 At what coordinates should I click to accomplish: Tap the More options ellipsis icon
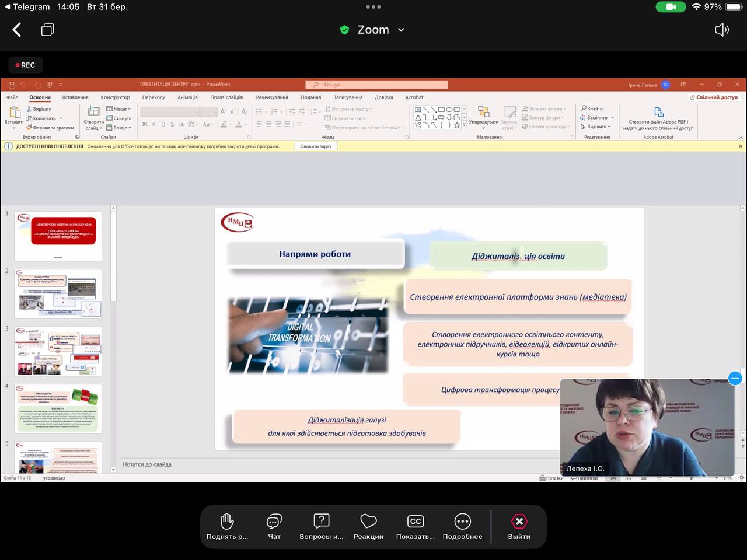coord(462,521)
